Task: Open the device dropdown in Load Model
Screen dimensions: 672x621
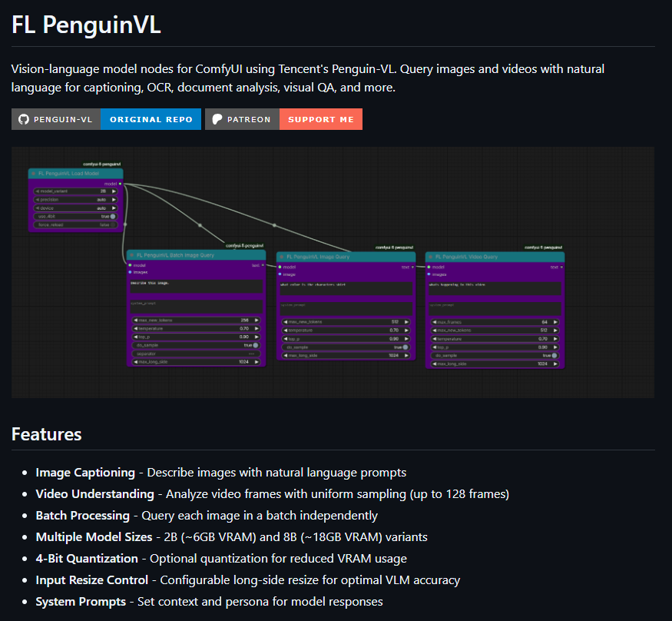Action: (x=76, y=208)
